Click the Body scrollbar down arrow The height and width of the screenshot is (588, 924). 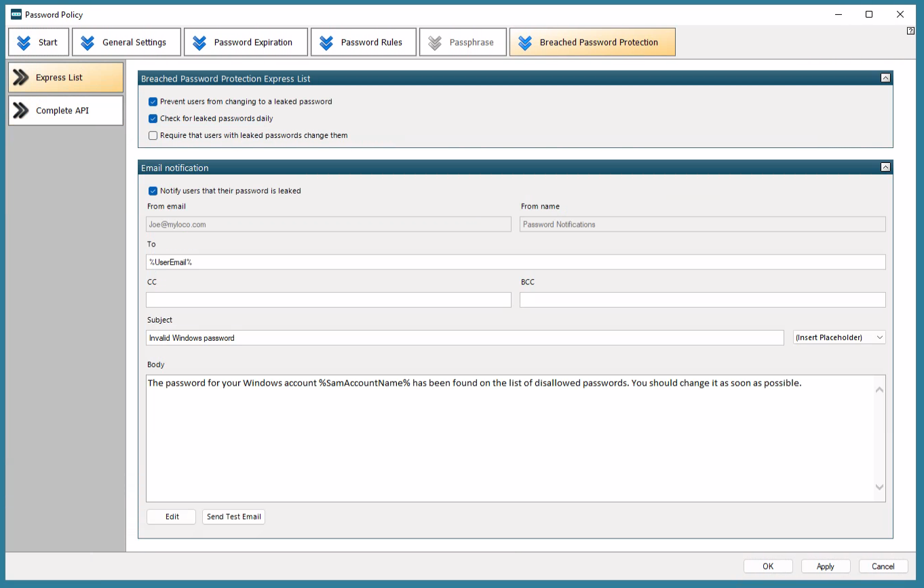tap(880, 487)
